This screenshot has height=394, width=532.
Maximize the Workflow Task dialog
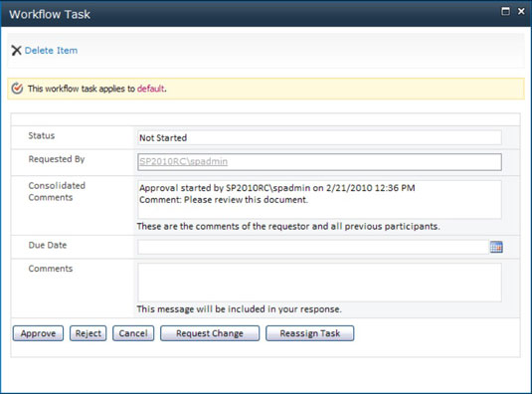click(x=505, y=11)
